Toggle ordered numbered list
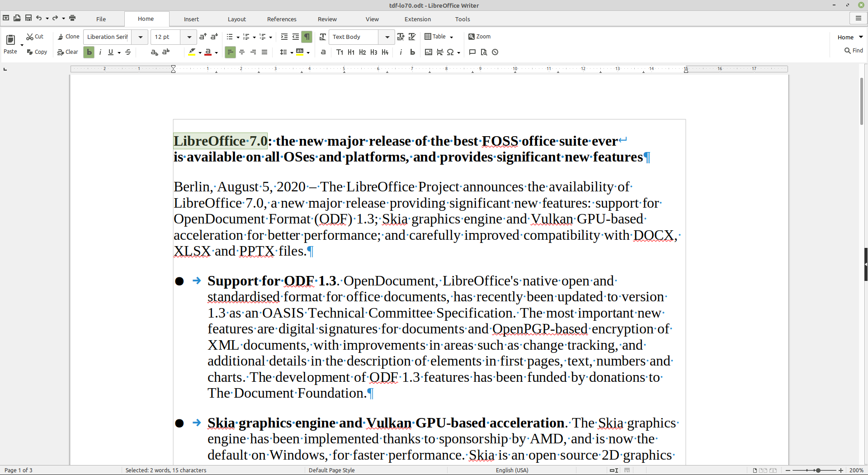This screenshot has width=868, height=475. (246, 37)
